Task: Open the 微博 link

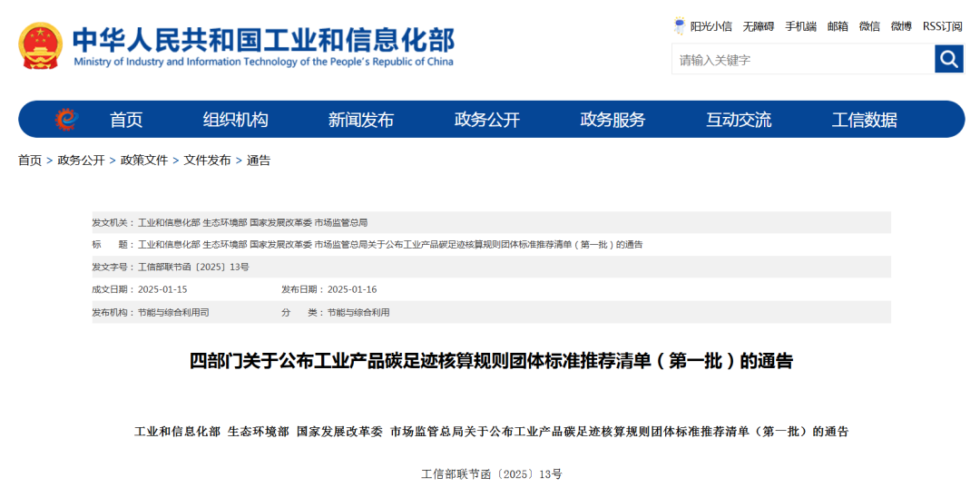Action: (901, 26)
